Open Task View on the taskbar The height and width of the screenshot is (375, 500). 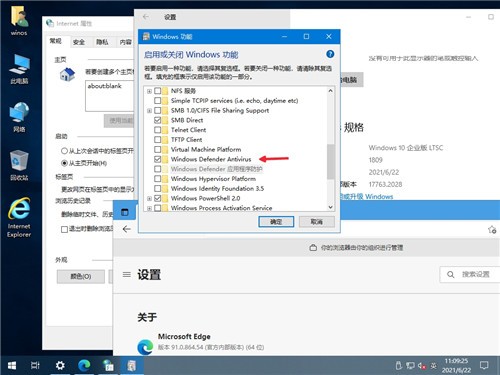point(35,366)
